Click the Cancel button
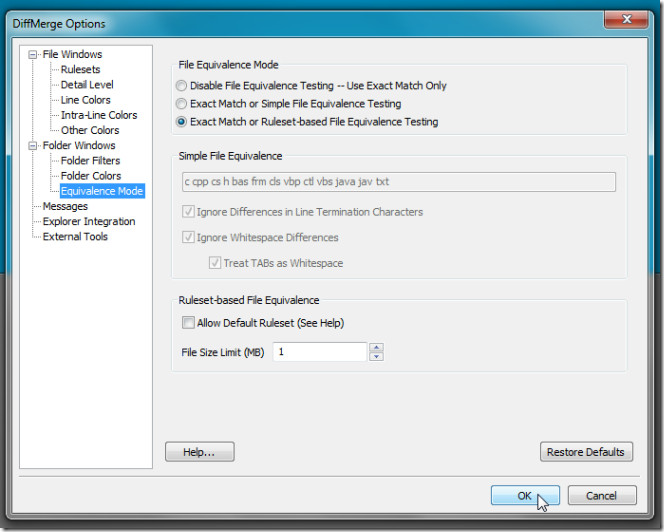The width and height of the screenshot is (664, 532). [x=601, y=496]
